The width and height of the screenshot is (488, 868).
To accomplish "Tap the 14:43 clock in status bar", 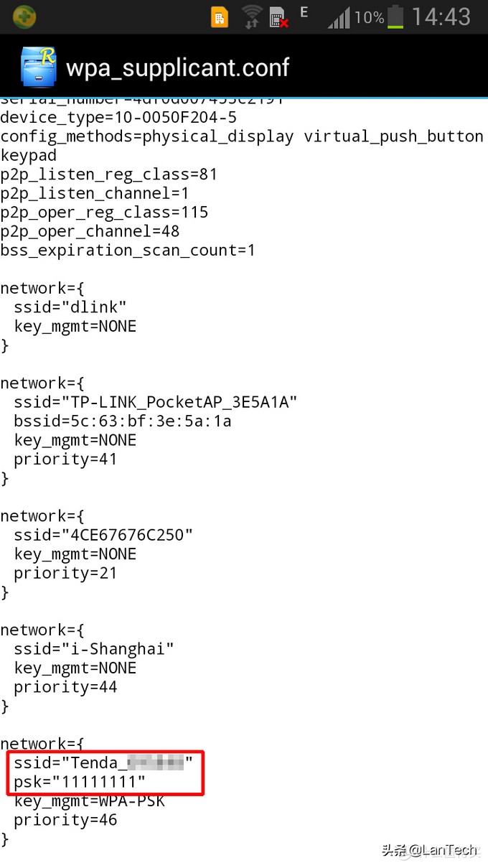I will coord(441,17).
